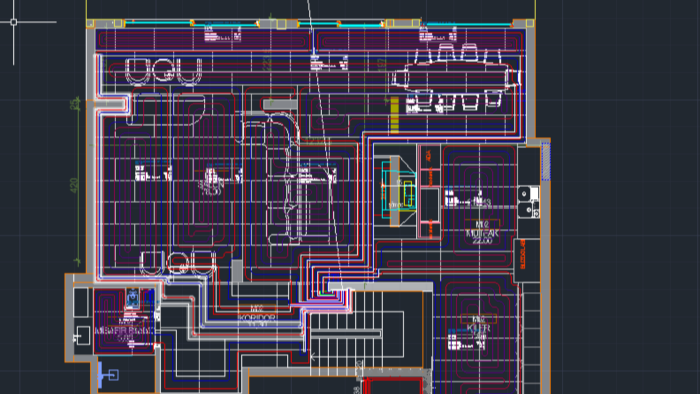The image size is (700, 394).
Task: Select the yellow hatched column
Action: coord(394,115)
